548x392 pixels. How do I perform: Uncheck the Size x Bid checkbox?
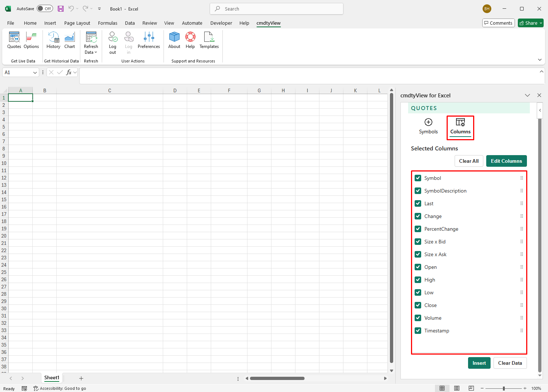tap(418, 242)
